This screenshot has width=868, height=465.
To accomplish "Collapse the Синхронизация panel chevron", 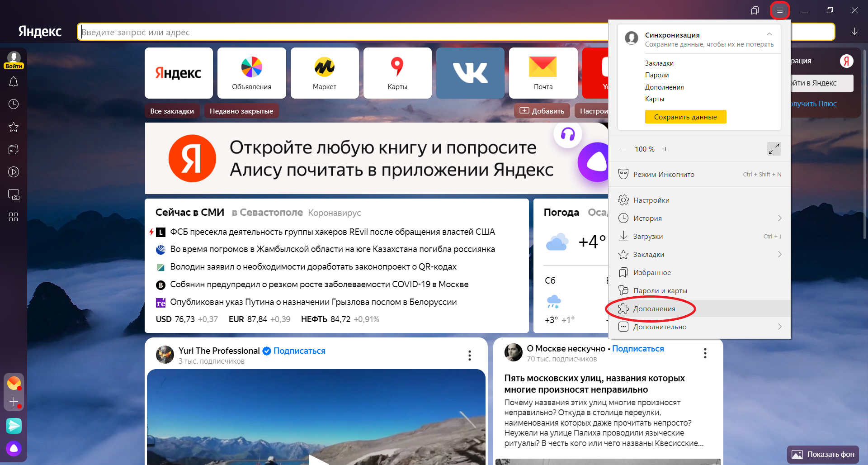I will [769, 34].
